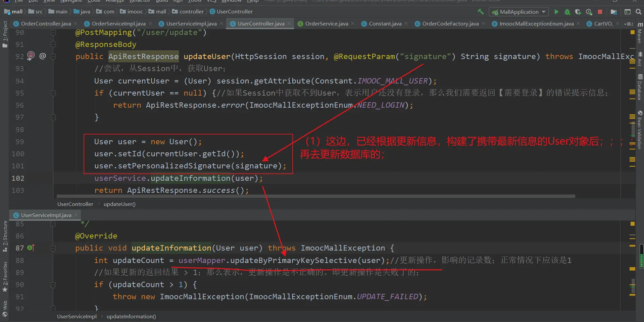Switch to the OrderController.java tab
This screenshot has width=644, height=322.
point(46,24)
